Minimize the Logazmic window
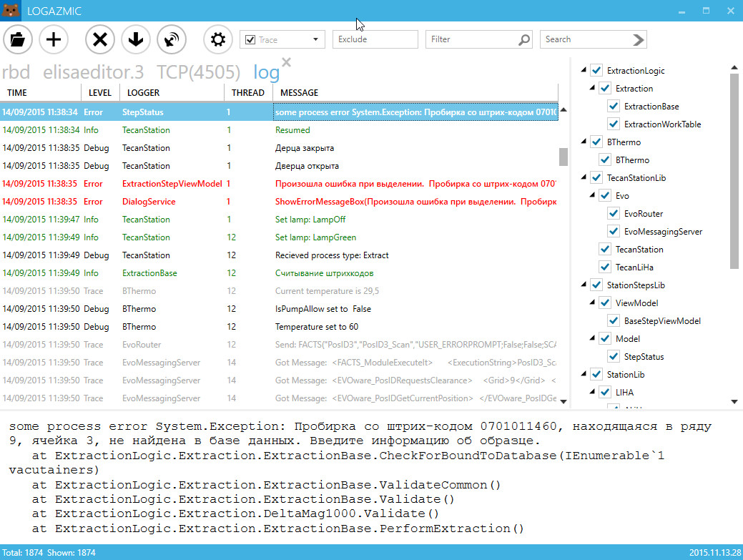Screen dimensions: 743x560 682,11
